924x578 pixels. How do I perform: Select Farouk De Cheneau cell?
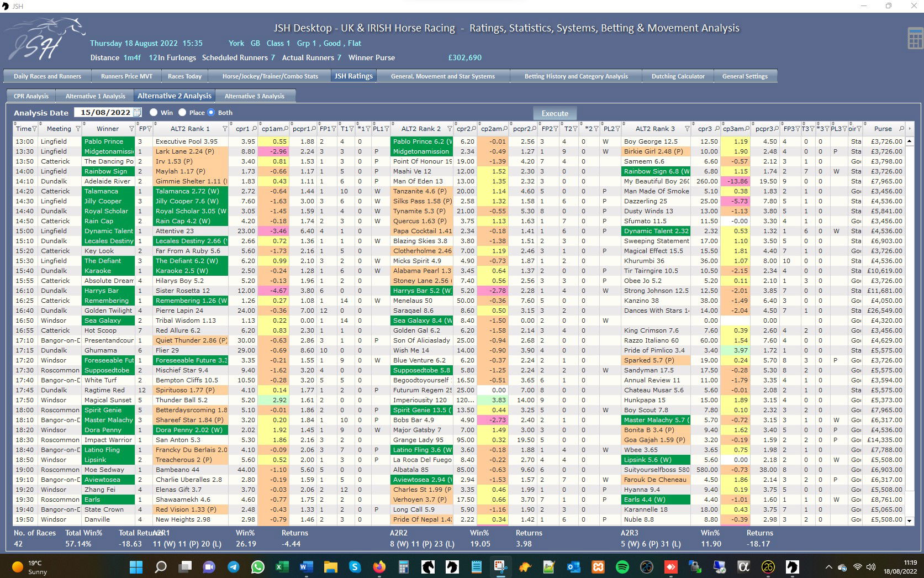pyautogui.click(x=656, y=480)
